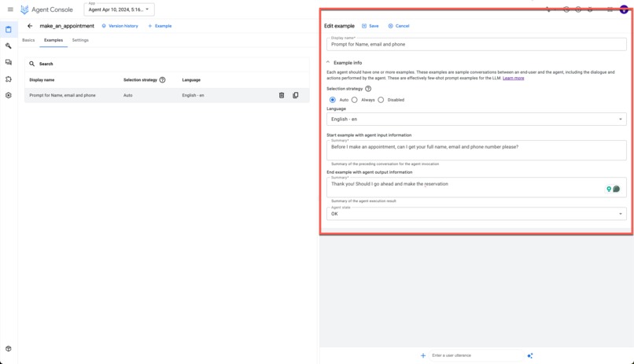Cancel editing the example

click(x=399, y=26)
